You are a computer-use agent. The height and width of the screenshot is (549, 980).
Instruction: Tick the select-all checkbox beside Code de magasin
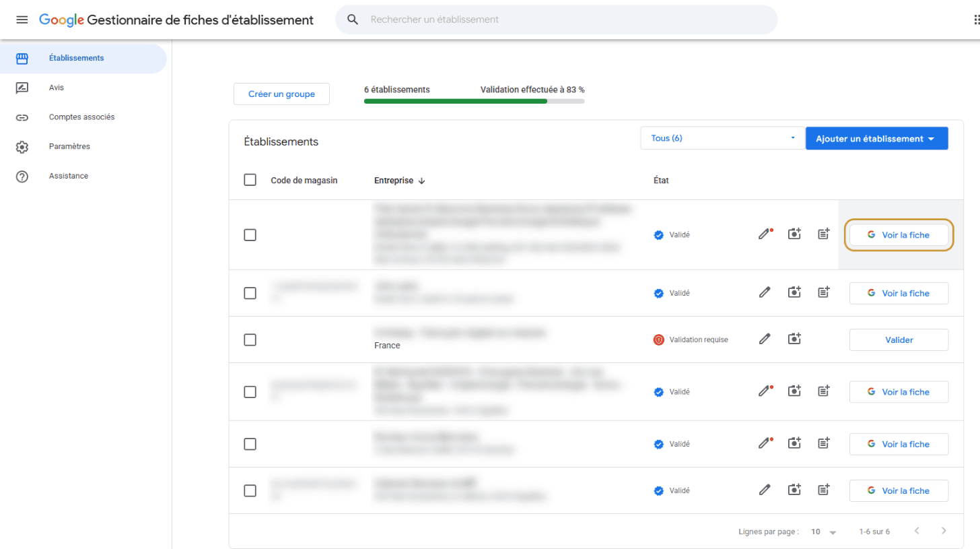250,180
